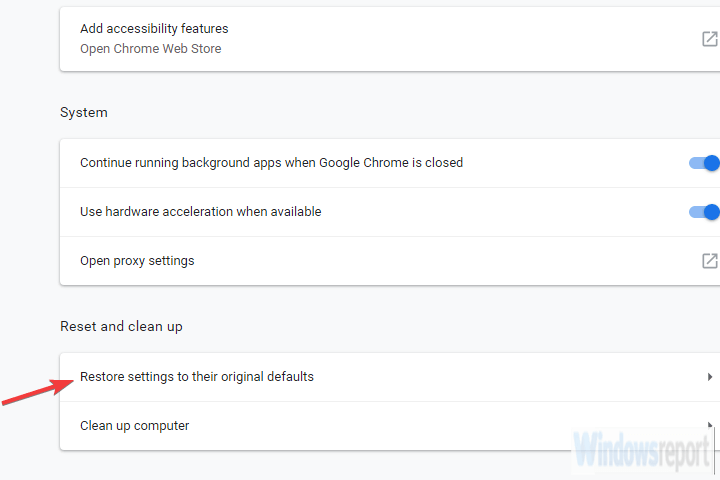Open proxy settings label
This screenshot has height=480, width=720.
(x=137, y=261)
